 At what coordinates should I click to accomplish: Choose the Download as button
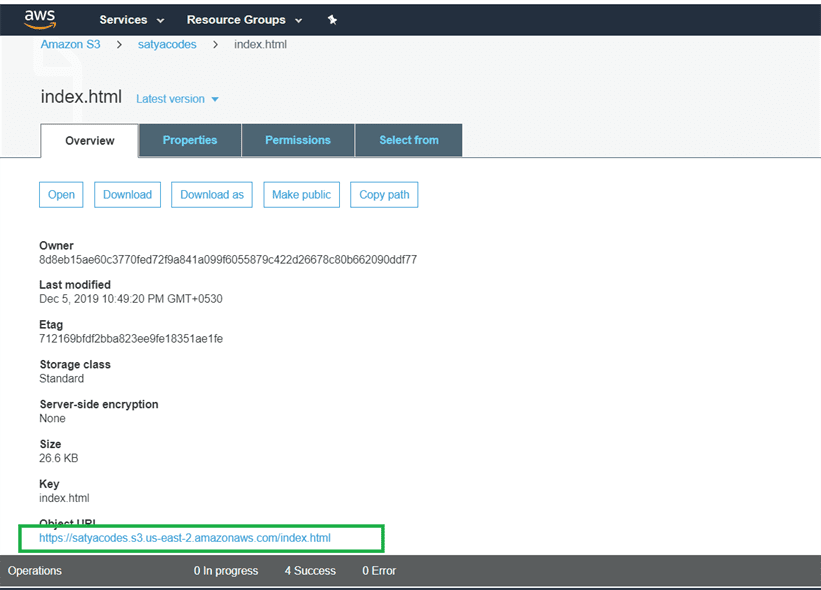(x=212, y=195)
